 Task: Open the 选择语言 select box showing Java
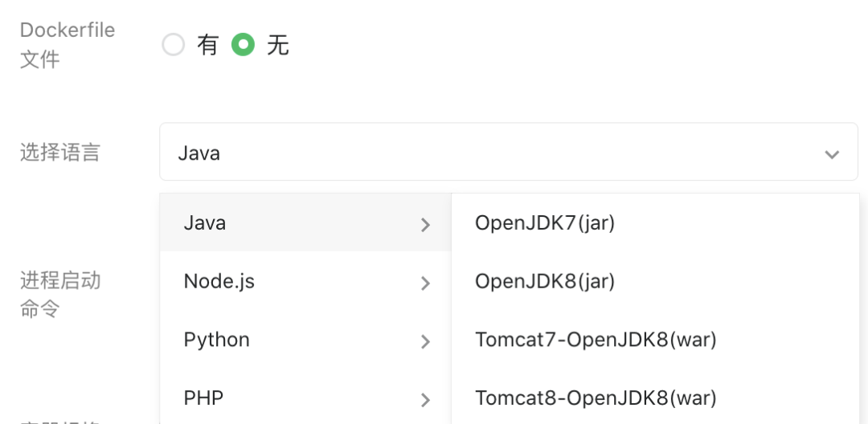click(482, 152)
